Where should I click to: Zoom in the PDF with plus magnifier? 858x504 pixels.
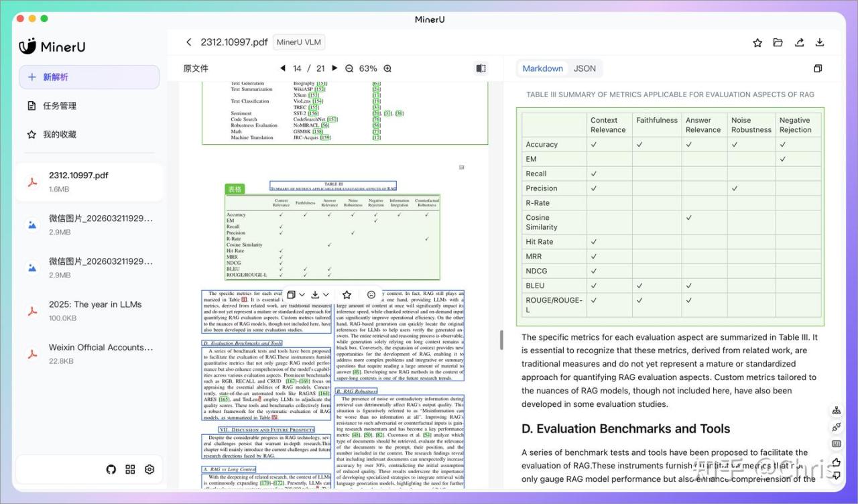coord(387,68)
